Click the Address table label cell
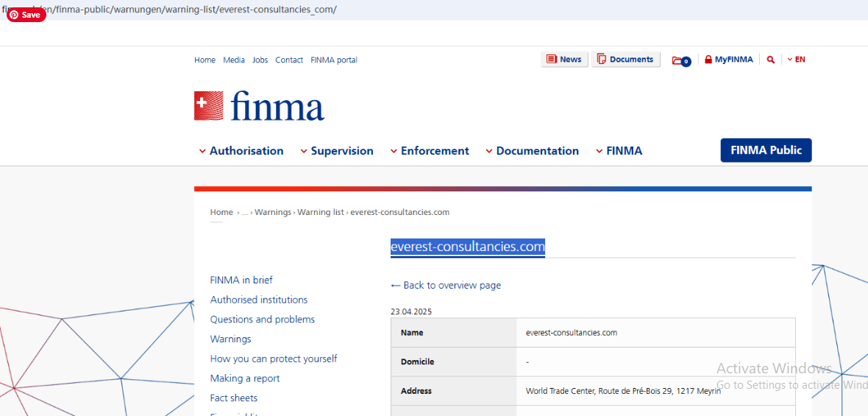868x416 pixels. pyautogui.click(x=453, y=391)
